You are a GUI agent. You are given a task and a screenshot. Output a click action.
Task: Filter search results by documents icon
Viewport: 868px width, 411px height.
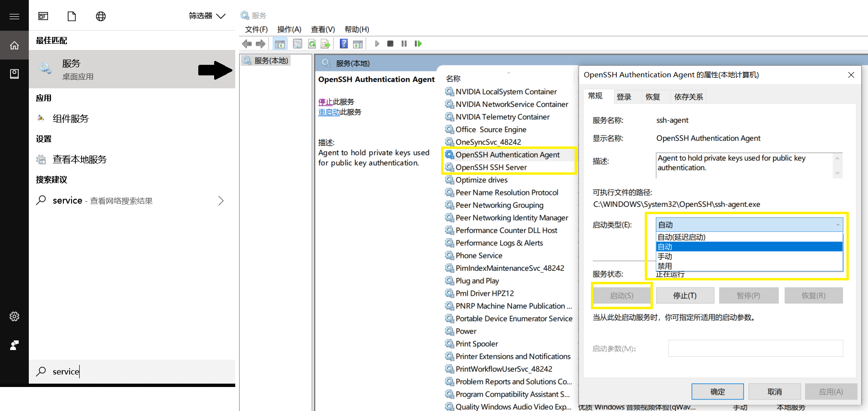tap(72, 16)
